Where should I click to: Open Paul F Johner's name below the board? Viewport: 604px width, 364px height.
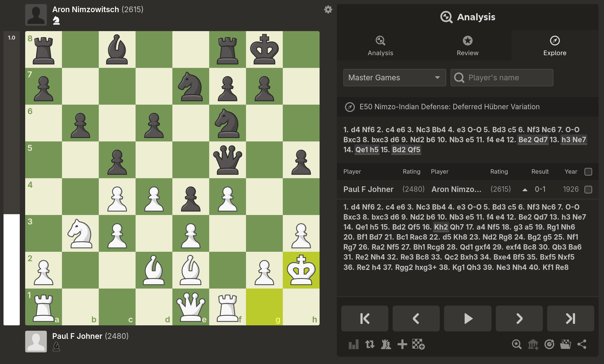[77, 336]
